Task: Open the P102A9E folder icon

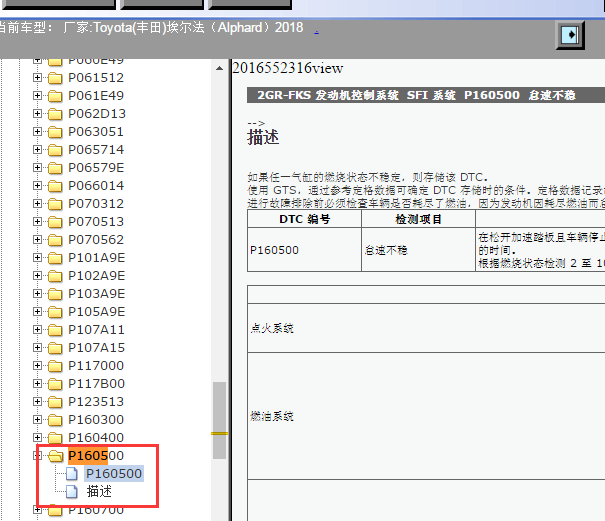Action: pyautogui.click(x=55, y=276)
